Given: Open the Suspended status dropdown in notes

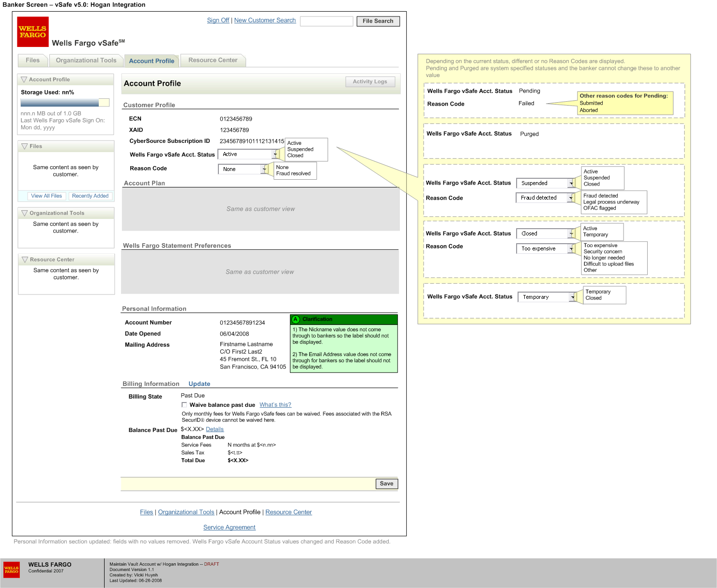Looking at the screenshot, I should [546, 183].
